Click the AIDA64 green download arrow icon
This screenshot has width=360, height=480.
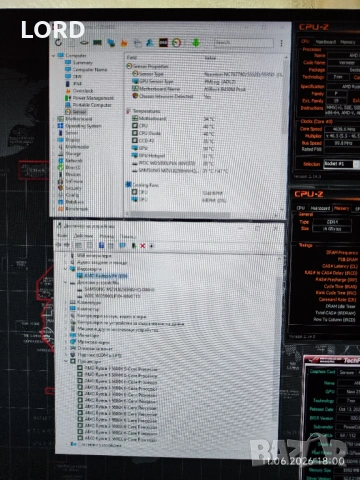coord(196,43)
